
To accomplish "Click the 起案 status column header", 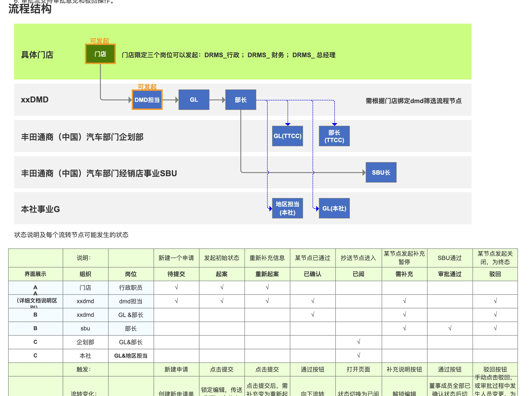I will point(221,274).
